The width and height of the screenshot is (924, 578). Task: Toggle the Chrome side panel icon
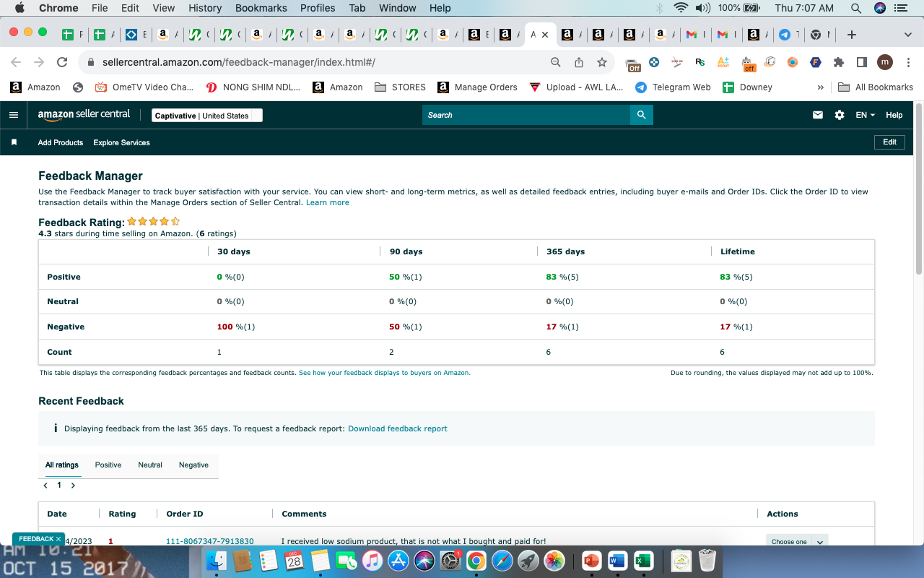(861, 62)
